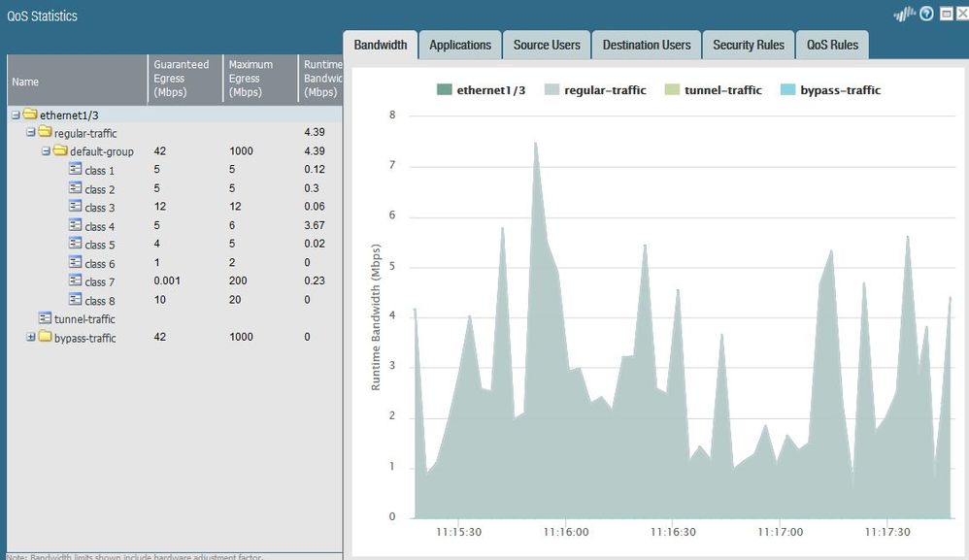Switch to the Applications tab
This screenshot has height=560, width=969.
(x=460, y=45)
